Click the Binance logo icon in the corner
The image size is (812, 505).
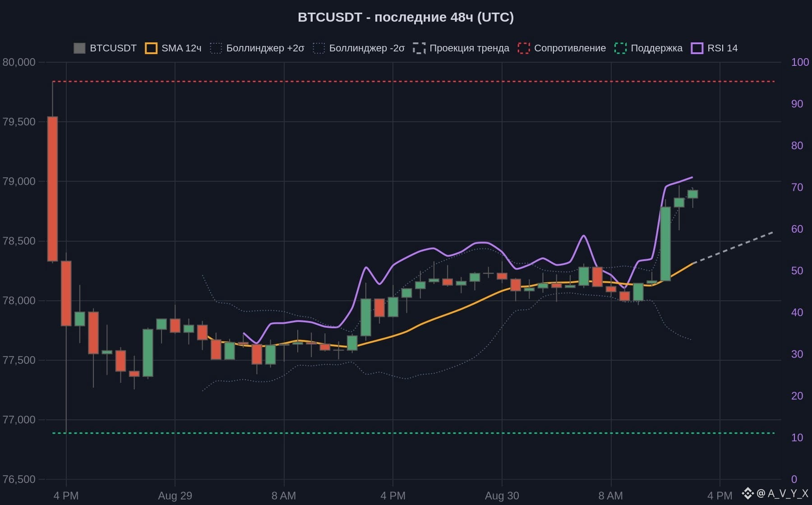(748, 493)
